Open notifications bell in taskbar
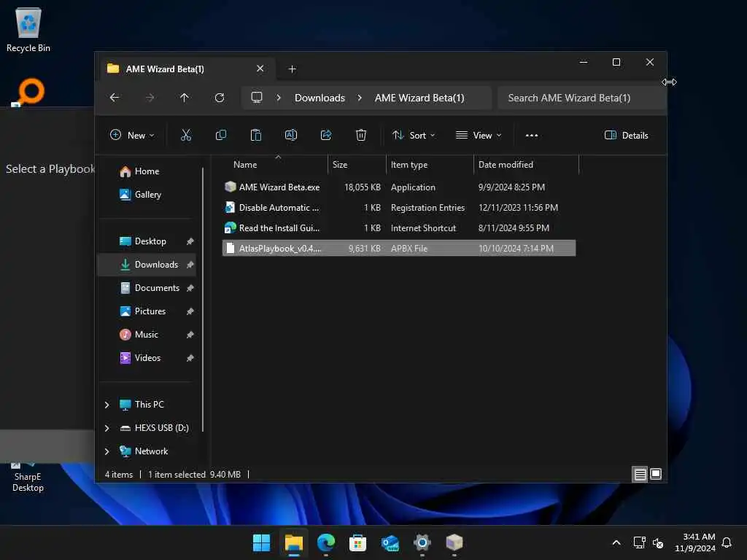This screenshot has width=747, height=560. click(727, 542)
